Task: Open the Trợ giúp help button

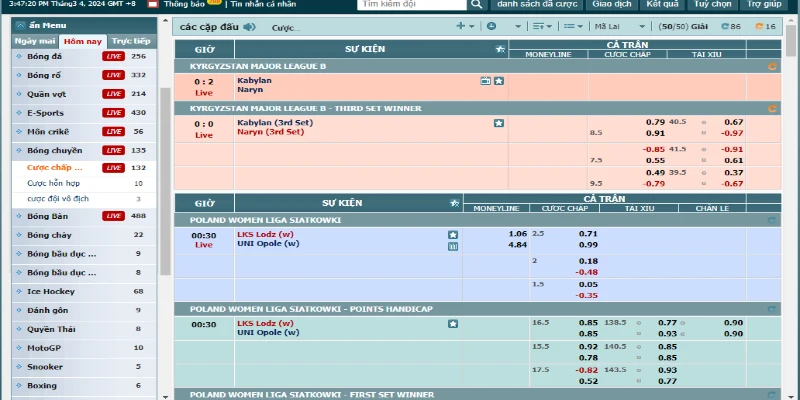Action: tap(764, 4)
